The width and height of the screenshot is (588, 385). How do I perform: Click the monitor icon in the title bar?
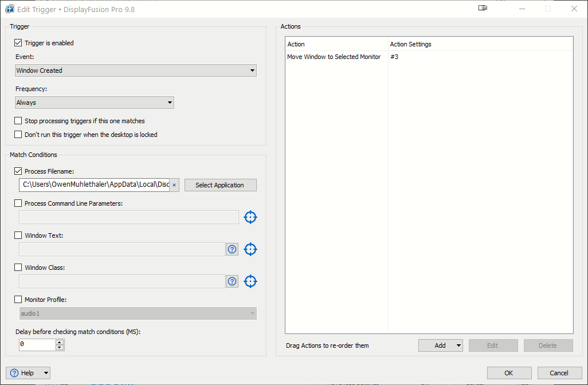click(483, 9)
